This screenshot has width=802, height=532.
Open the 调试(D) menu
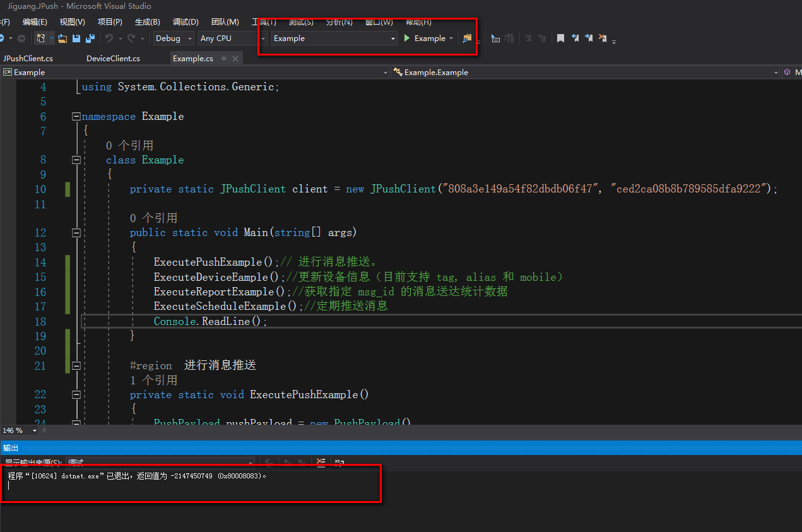(186, 22)
